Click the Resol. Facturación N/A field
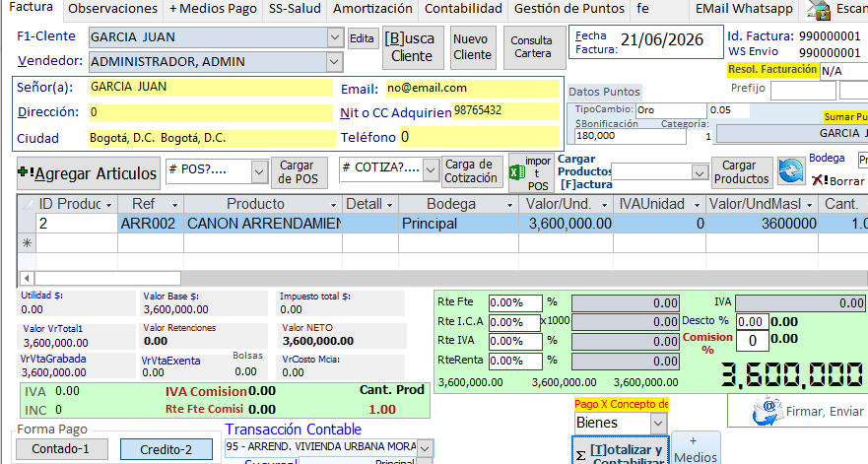Screen dimensions: 868x464 pos(843,71)
